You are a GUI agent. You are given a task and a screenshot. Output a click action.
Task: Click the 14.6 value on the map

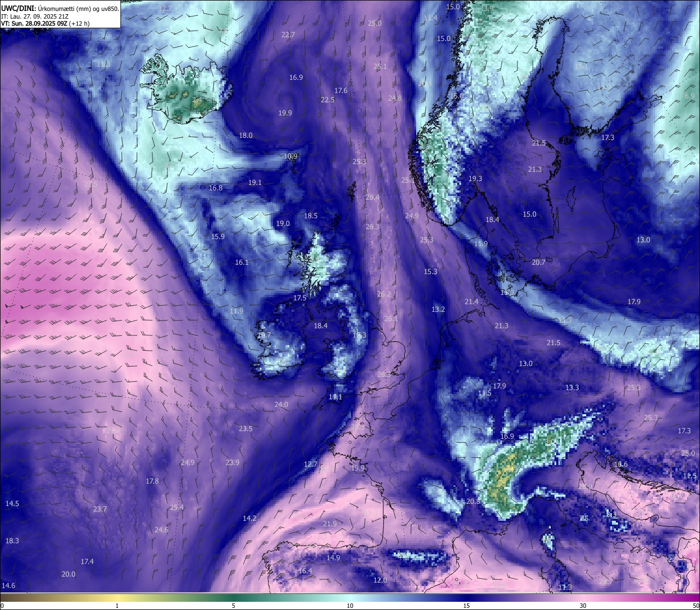(x=9, y=586)
